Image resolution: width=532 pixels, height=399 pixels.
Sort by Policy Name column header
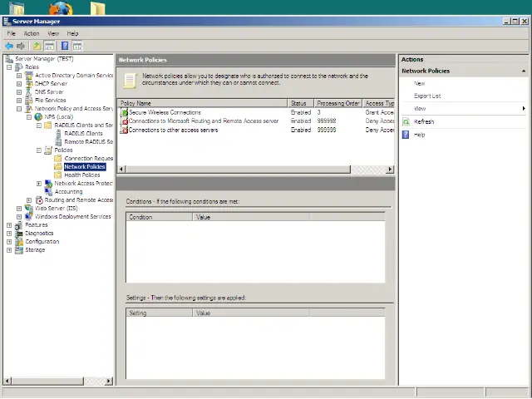(x=203, y=103)
